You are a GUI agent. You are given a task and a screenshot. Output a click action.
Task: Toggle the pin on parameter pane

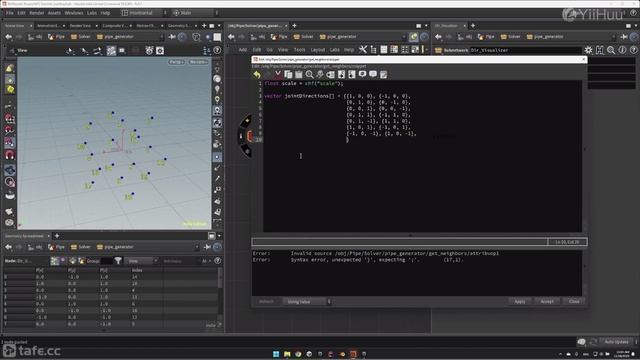tap(624, 37)
